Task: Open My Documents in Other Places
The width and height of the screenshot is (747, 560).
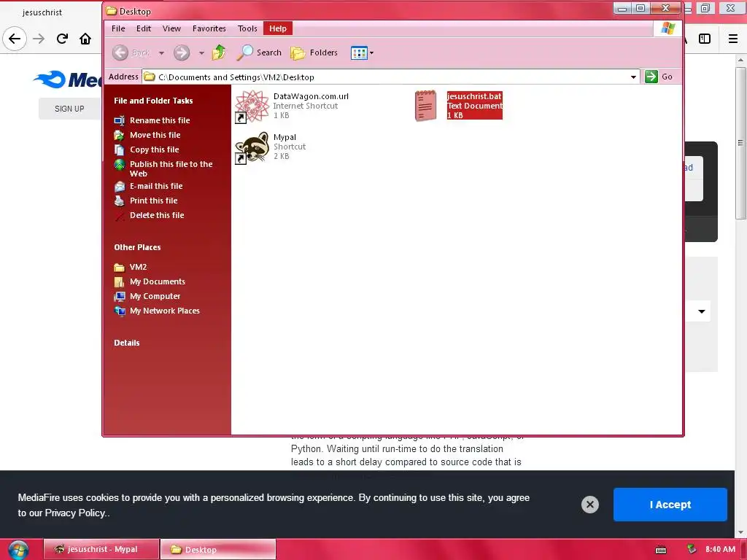Action: tap(158, 282)
